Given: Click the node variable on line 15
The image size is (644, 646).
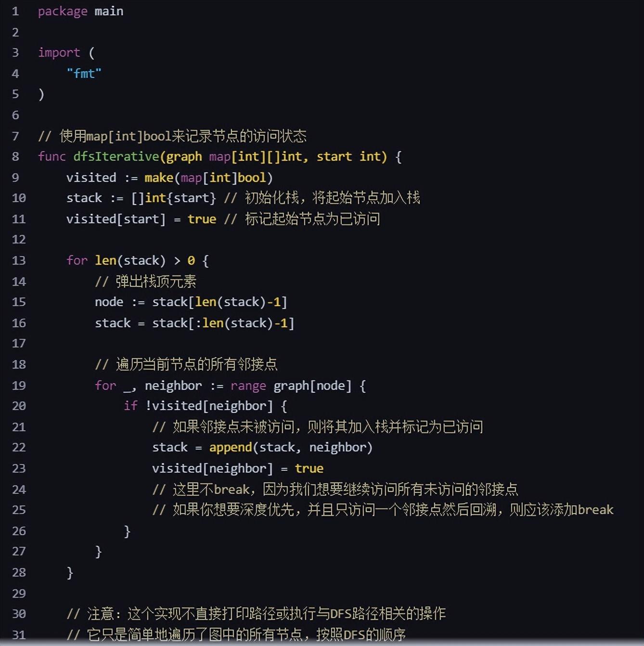Looking at the screenshot, I should 109,302.
